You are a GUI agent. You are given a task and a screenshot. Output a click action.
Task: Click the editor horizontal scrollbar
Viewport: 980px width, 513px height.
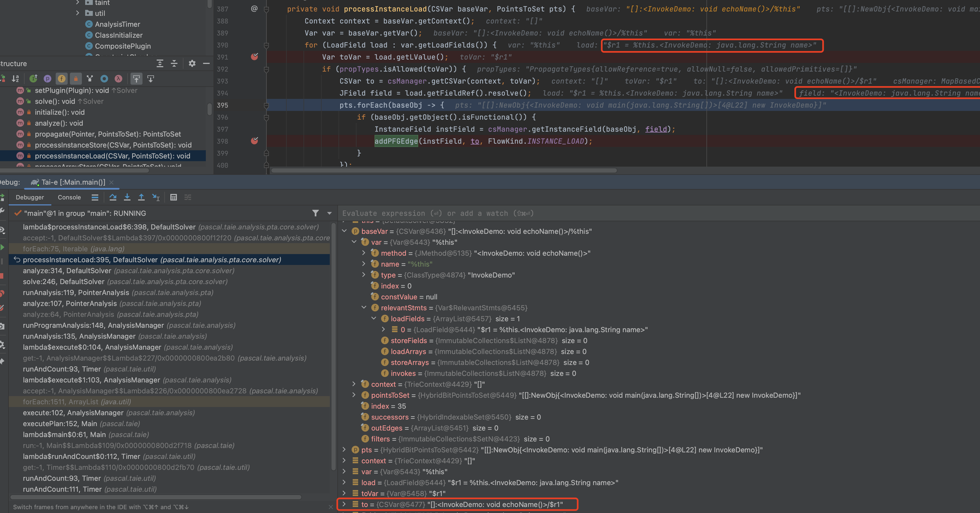click(x=444, y=170)
